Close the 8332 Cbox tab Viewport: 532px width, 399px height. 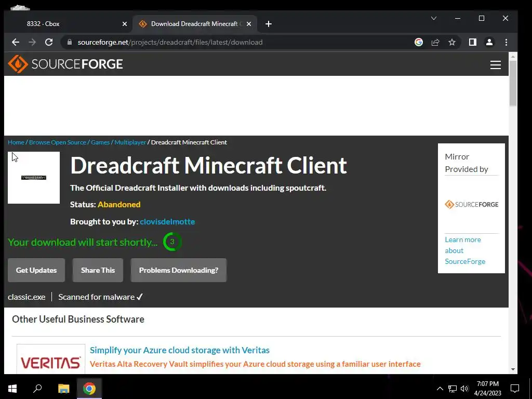[125, 24]
